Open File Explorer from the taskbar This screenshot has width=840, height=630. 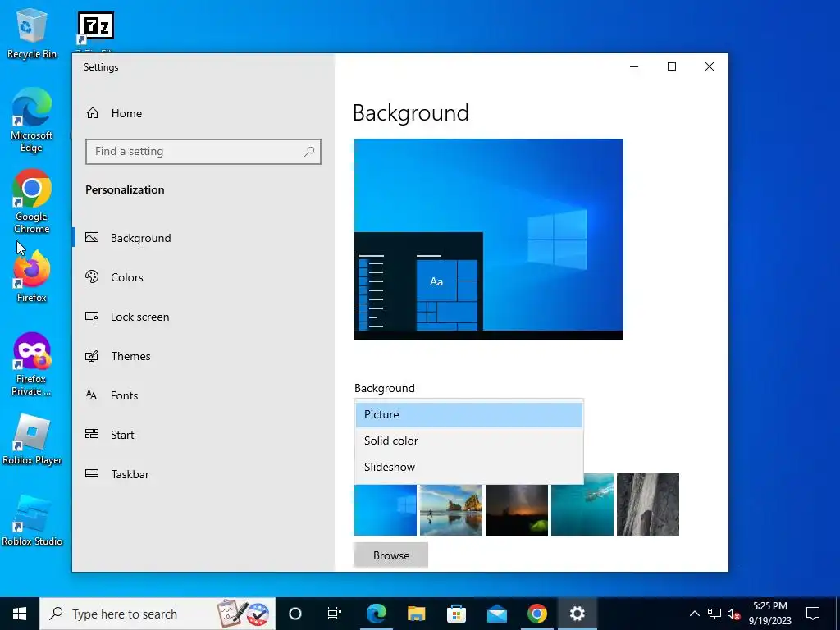click(x=416, y=614)
